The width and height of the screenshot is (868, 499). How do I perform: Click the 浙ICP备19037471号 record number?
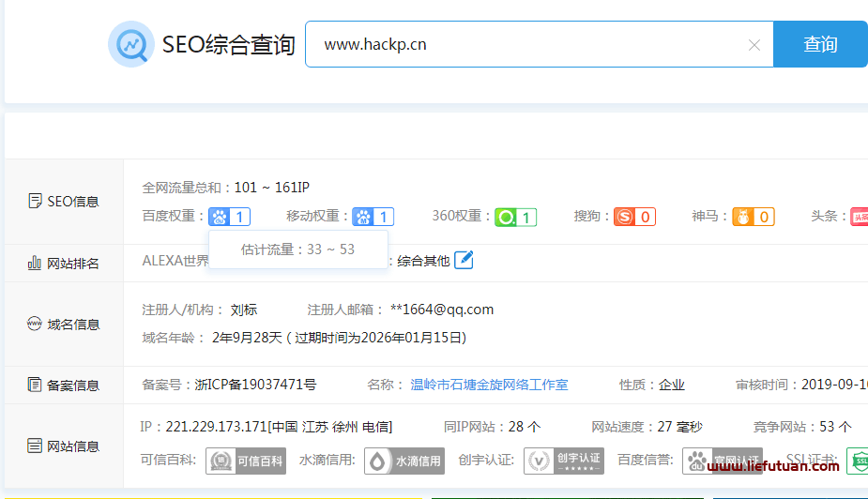[255, 385]
